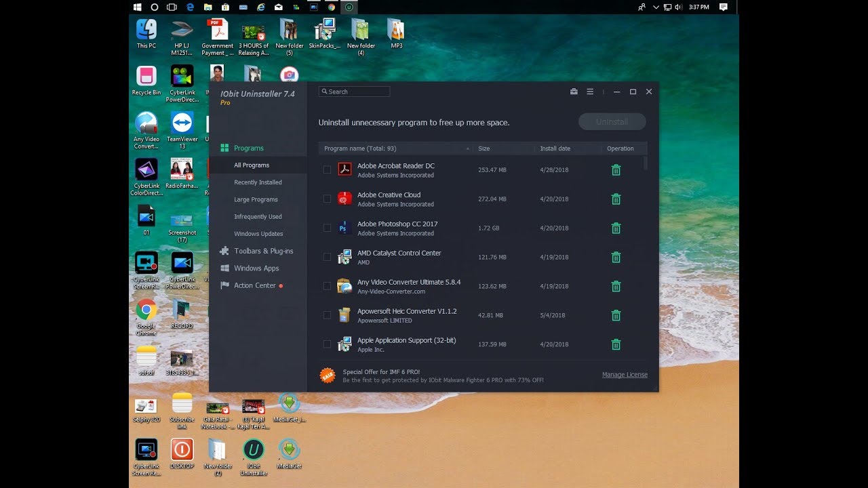This screenshot has height=488, width=868.
Task: Click the orange SALE badge icon
Action: 328,375
